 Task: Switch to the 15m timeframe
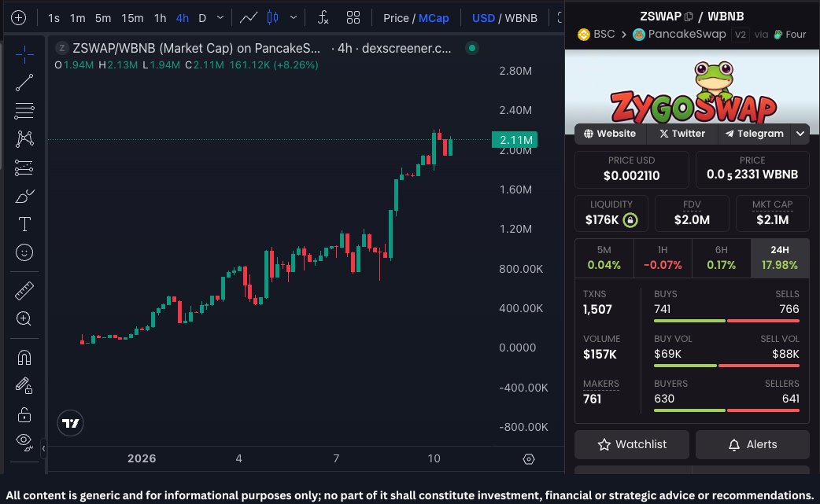tap(132, 18)
